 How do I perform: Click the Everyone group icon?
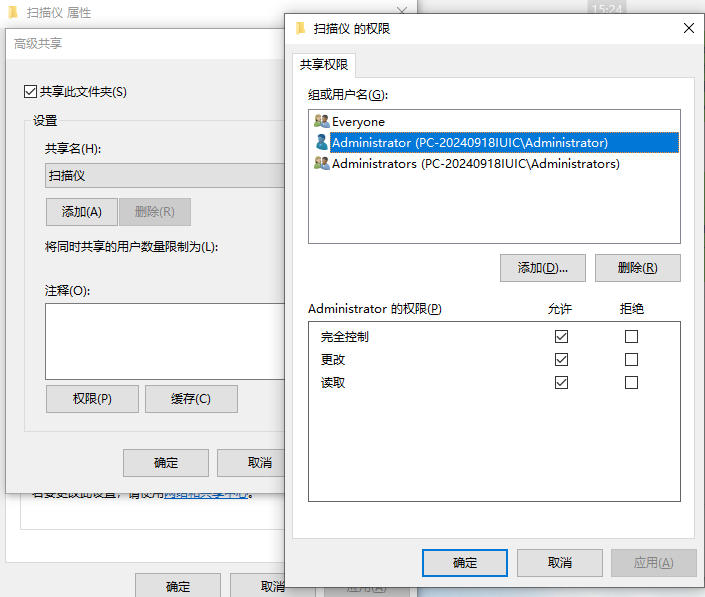coord(321,121)
